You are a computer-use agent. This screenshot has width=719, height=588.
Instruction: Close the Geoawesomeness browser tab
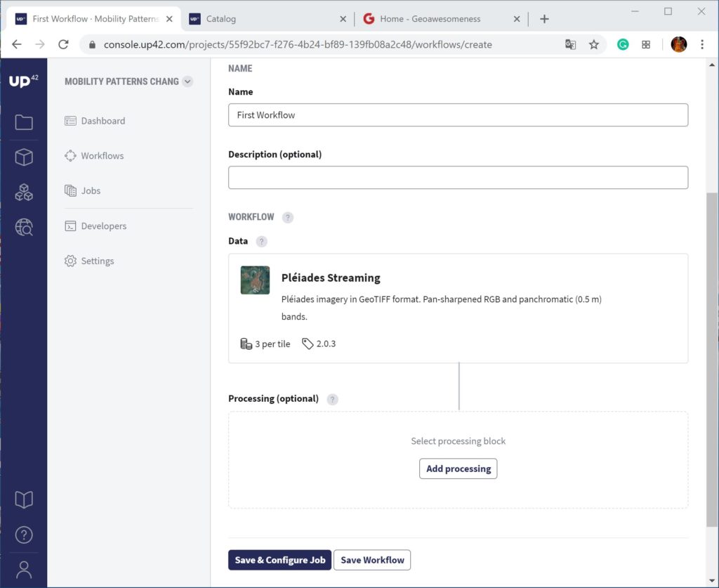pyautogui.click(x=517, y=19)
